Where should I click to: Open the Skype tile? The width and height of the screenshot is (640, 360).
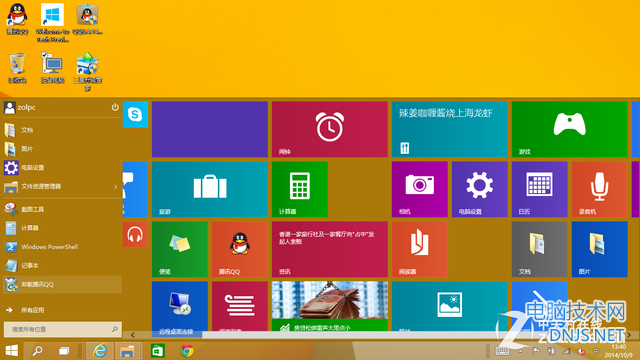[135, 114]
